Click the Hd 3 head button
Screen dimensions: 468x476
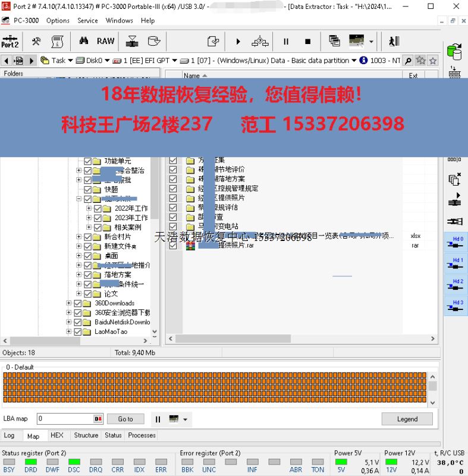click(456, 306)
